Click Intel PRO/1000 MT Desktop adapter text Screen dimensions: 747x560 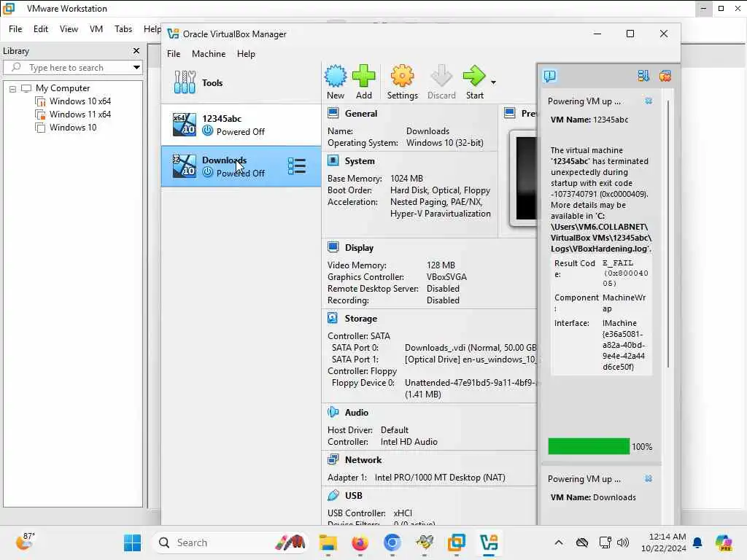(x=440, y=477)
